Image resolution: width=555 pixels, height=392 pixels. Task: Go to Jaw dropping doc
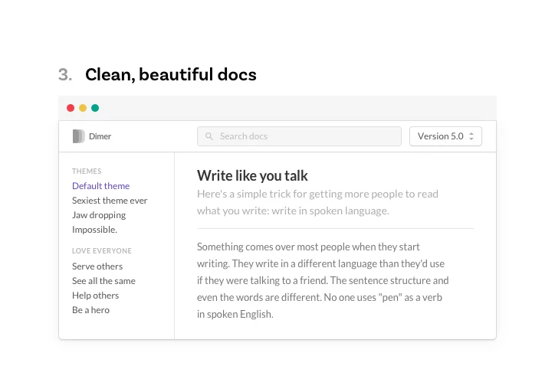pyautogui.click(x=99, y=215)
